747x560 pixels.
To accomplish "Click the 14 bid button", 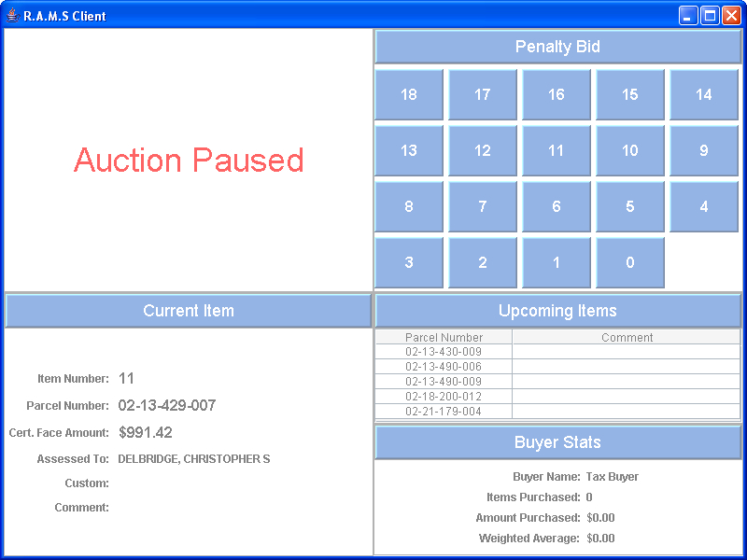I will tap(704, 94).
